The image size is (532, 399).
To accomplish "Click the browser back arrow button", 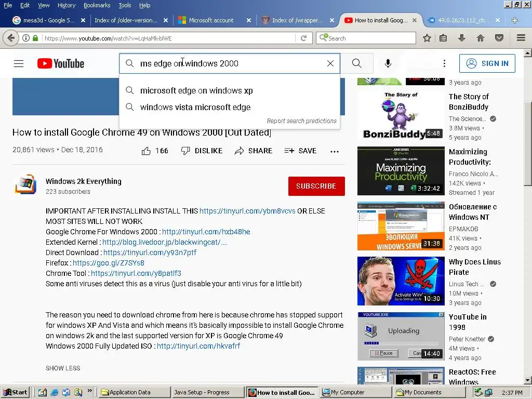I will (11, 38).
